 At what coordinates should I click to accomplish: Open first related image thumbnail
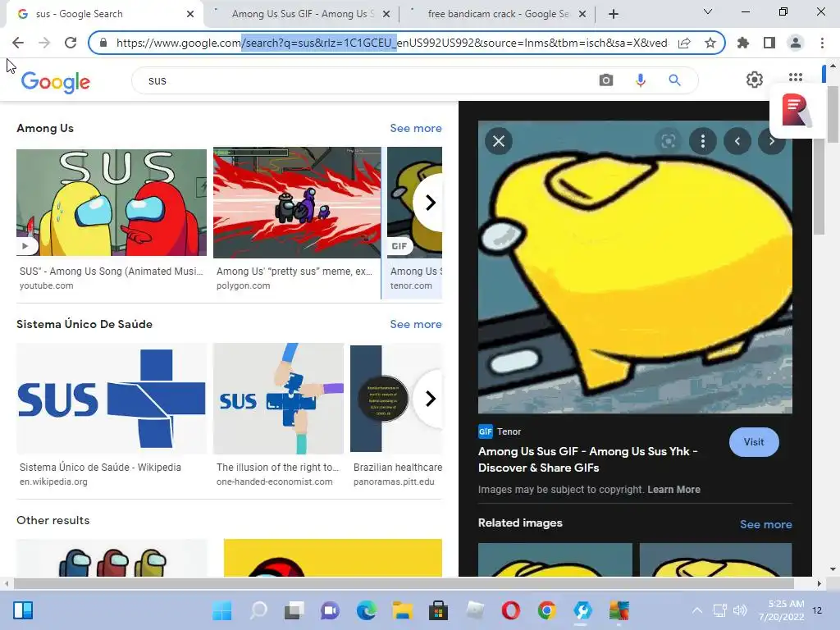[x=555, y=559]
